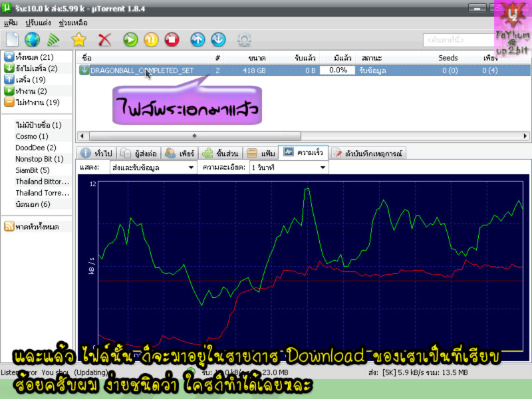Screen dimensions: 532x399
Task: Click the yellow Pause torrent button
Action: pyautogui.click(x=151, y=40)
